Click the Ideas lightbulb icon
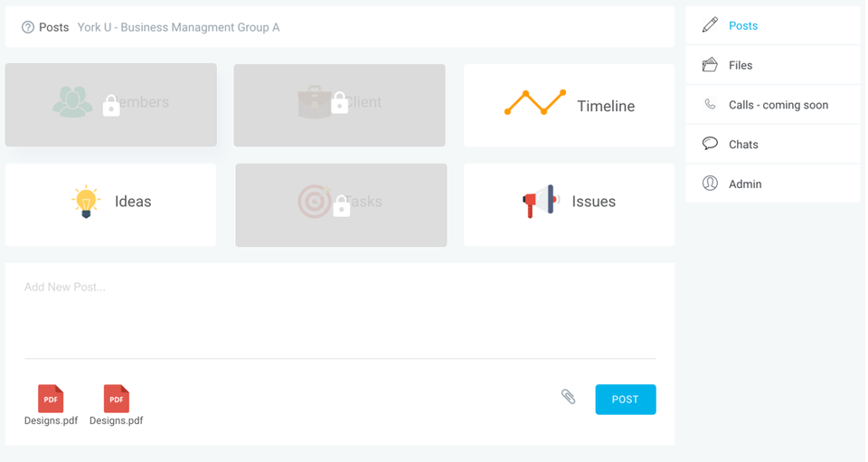Screen dimensions: 868x462 86,201
